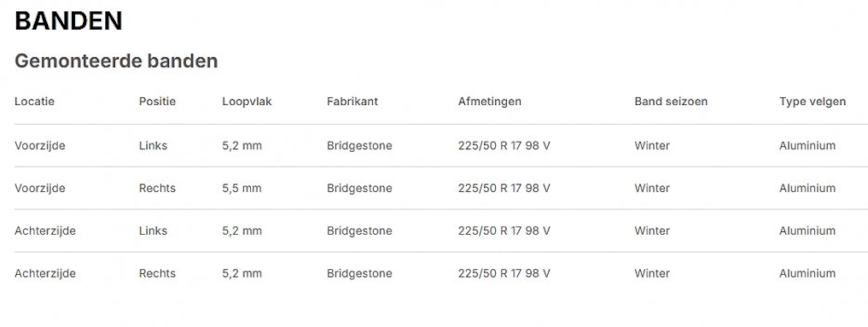Click Aluminium in the Achterzijde Rechts row
This screenshot has width=868, height=327.
coord(807,274)
